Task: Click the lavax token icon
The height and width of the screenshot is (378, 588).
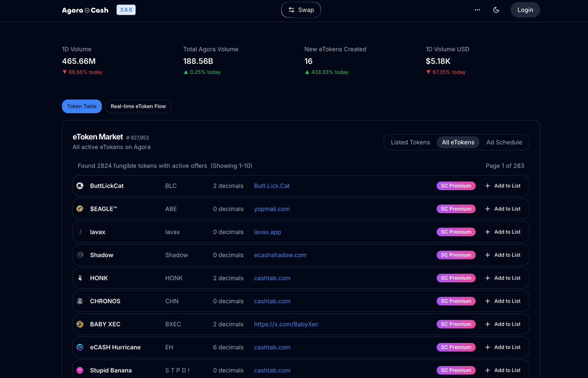Action: coord(80,232)
